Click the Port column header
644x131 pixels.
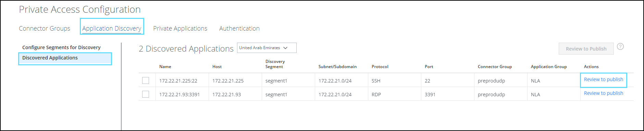(x=429, y=67)
